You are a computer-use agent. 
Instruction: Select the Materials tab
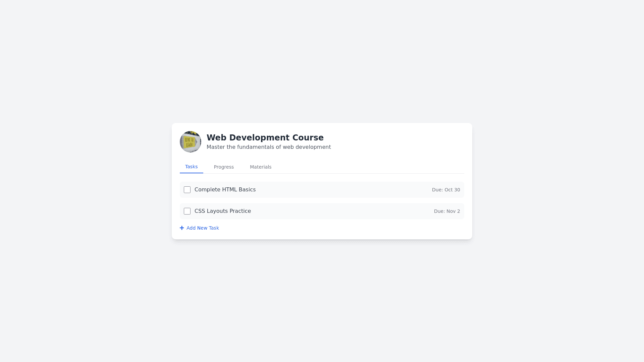(x=261, y=167)
